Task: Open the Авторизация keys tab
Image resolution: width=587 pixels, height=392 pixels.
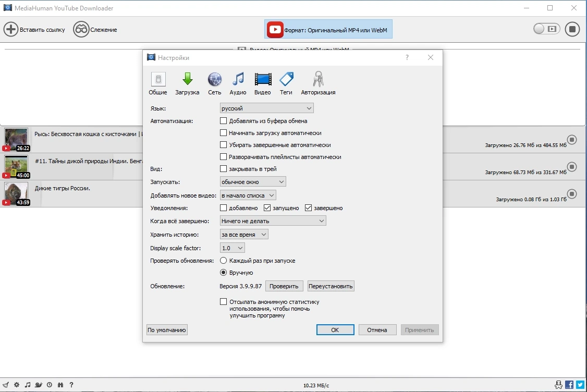Action: 318,83
